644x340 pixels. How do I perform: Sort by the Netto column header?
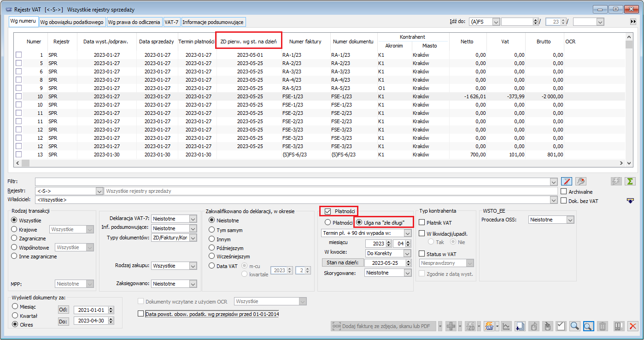467,42
